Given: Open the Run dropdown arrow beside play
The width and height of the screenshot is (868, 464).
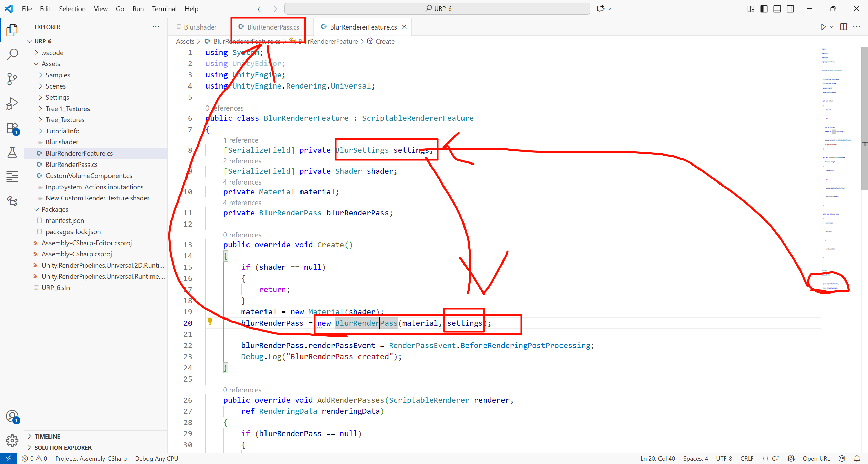Looking at the screenshot, I should tap(832, 27).
